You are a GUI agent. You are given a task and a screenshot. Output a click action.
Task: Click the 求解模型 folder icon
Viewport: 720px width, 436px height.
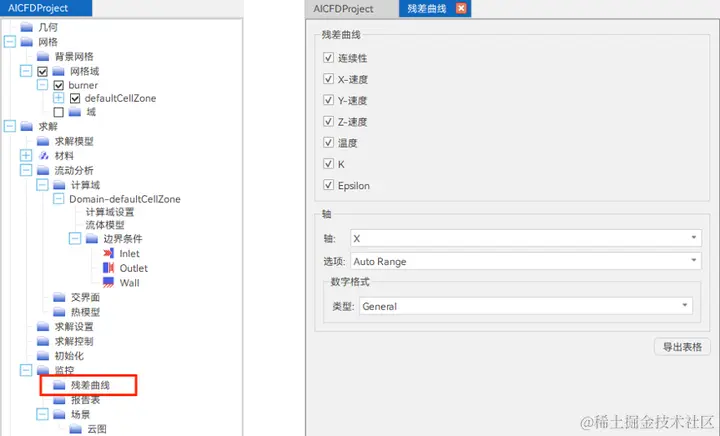43,141
